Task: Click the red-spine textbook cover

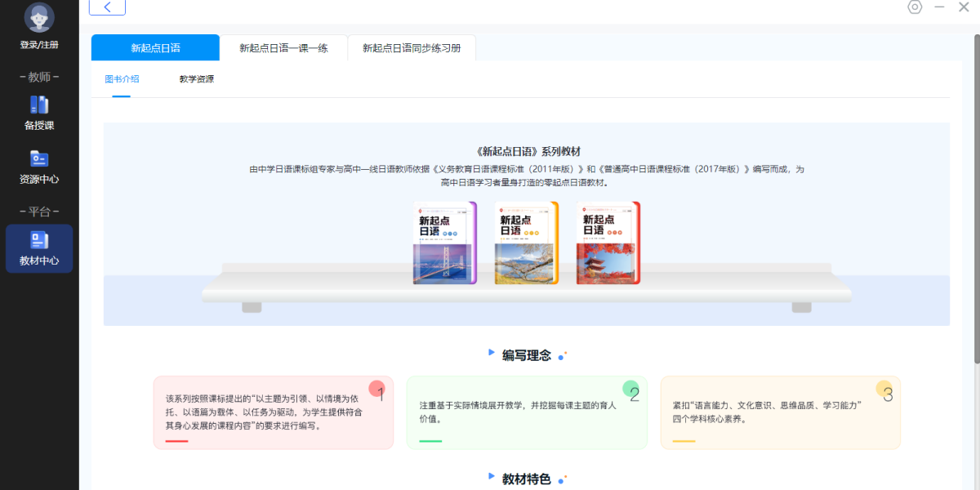Action: click(x=608, y=243)
